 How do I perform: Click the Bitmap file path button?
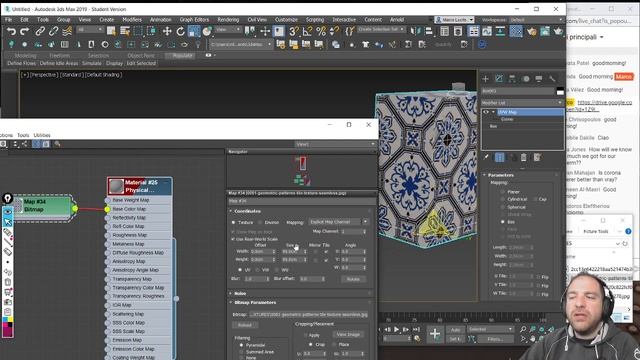tap(309, 315)
